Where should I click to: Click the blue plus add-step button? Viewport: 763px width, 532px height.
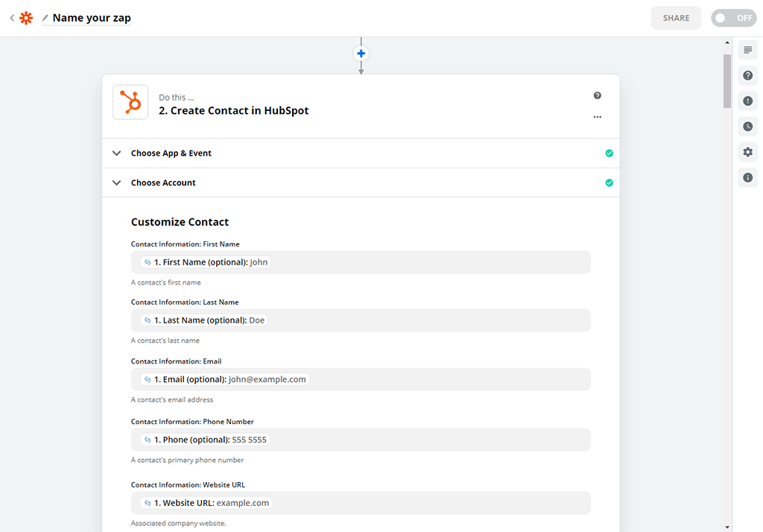point(361,54)
